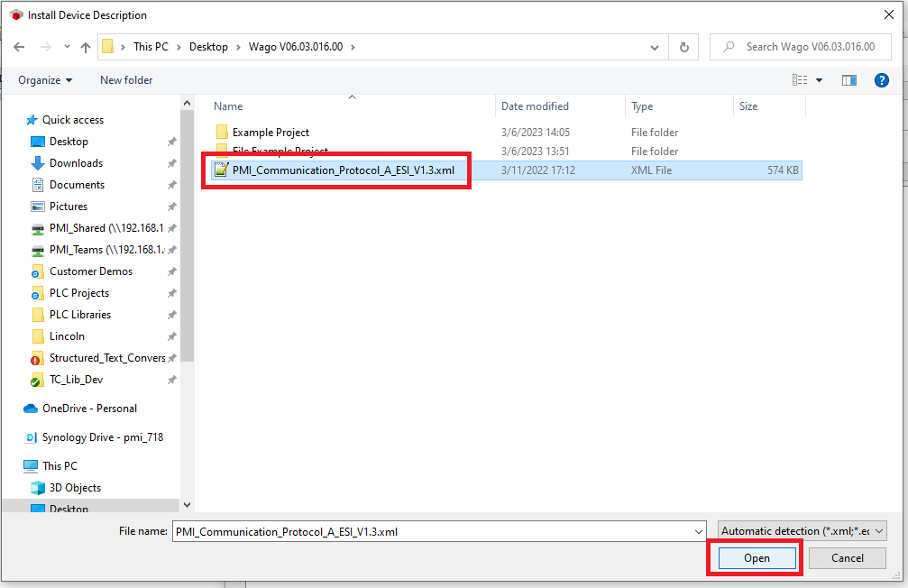Sort files by Size column header

coord(748,106)
